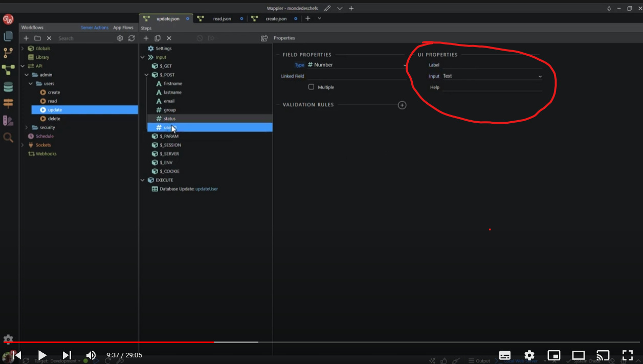Open the Type Number dropdown
This screenshot has height=364, width=643.
[357, 65]
